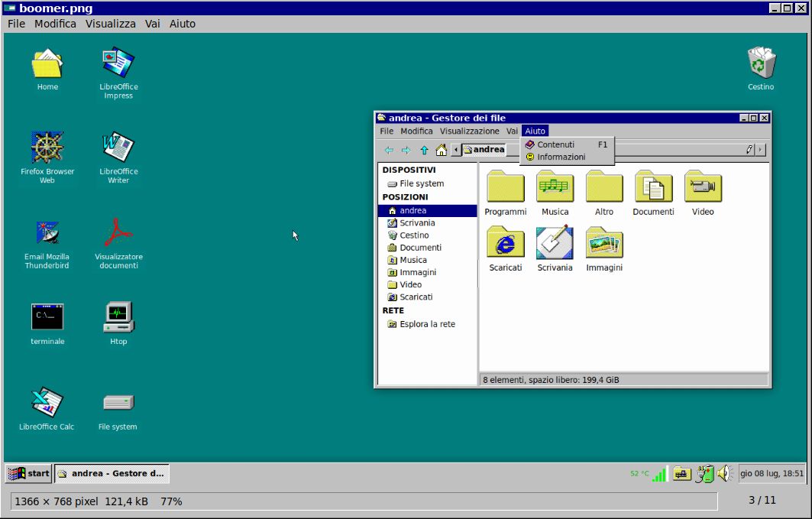Screen dimensions: 812x519
Task: Launch Htop from the desktop
Action: pyautogui.click(x=118, y=317)
